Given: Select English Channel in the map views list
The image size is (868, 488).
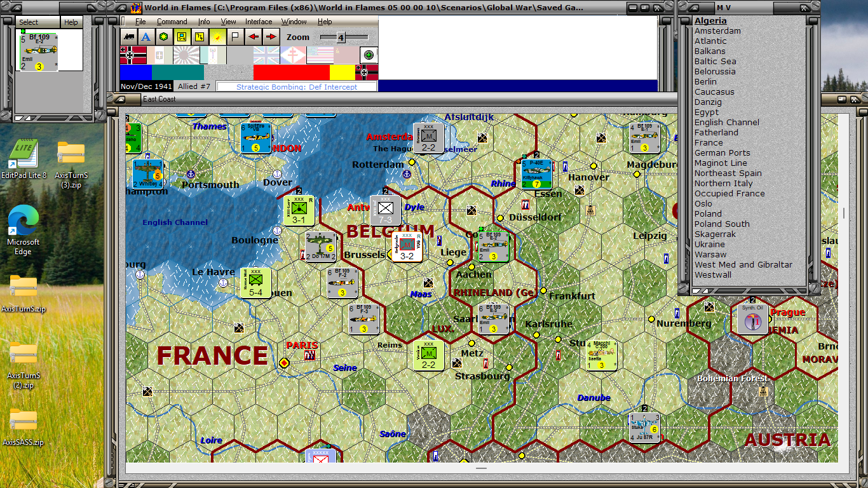Looking at the screenshot, I should (727, 122).
